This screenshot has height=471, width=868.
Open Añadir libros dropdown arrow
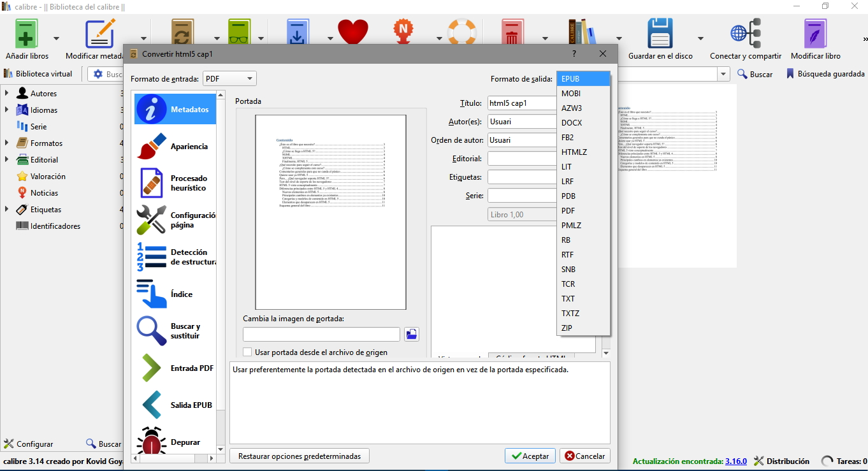pos(56,38)
